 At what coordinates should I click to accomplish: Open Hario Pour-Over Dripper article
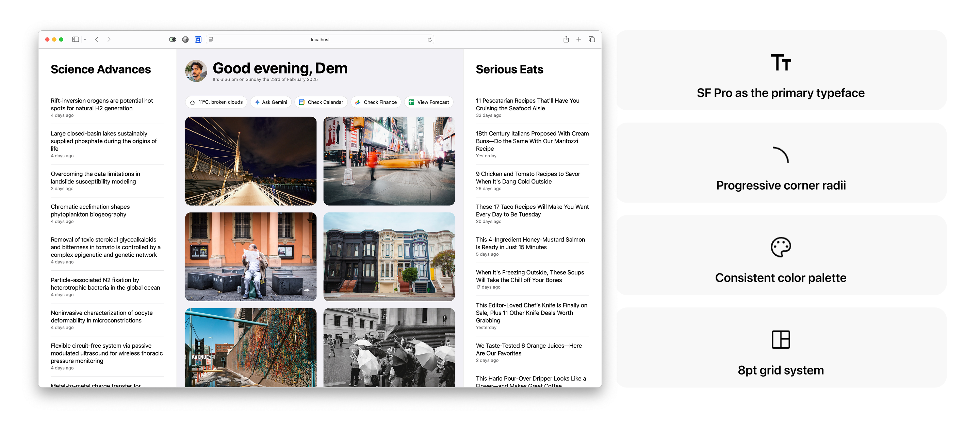532,381
